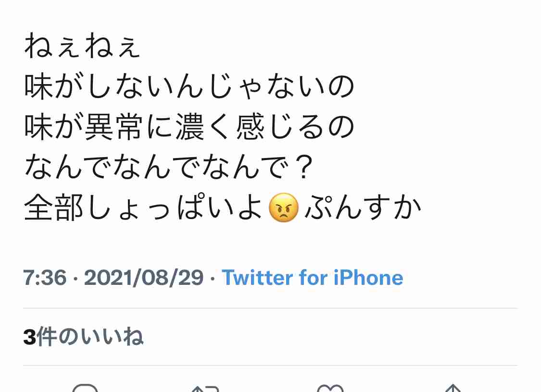The height and width of the screenshot is (392, 541).
Task: Tap the いいね label beside the count
Action: [x=112, y=337]
